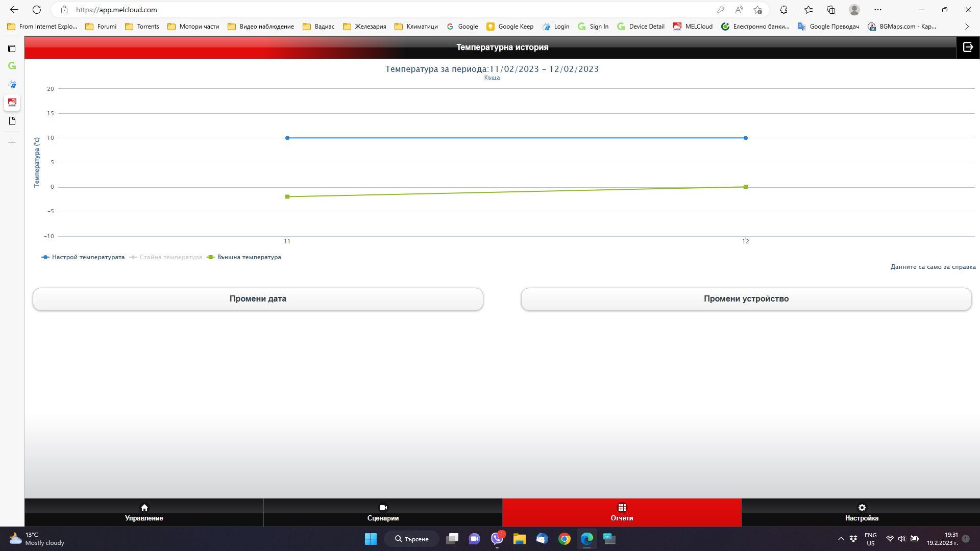This screenshot has height=551, width=980.
Task: Open the Настройка settings gear tab
Action: click(861, 512)
